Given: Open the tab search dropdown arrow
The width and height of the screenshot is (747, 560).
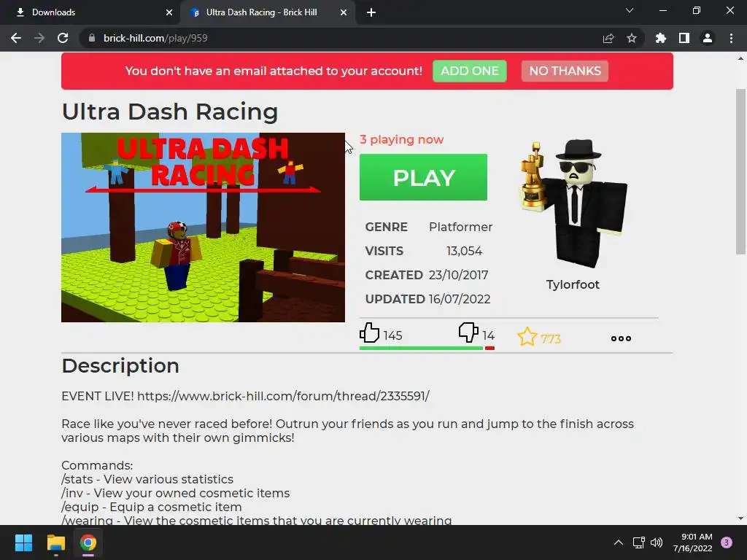Looking at the screenshot, I should coord(630,10).
